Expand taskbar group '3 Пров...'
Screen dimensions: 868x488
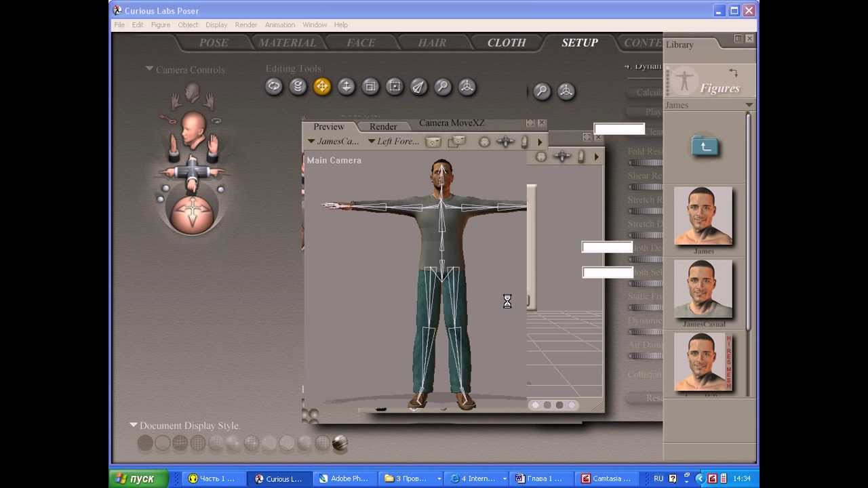coord(439,479)
